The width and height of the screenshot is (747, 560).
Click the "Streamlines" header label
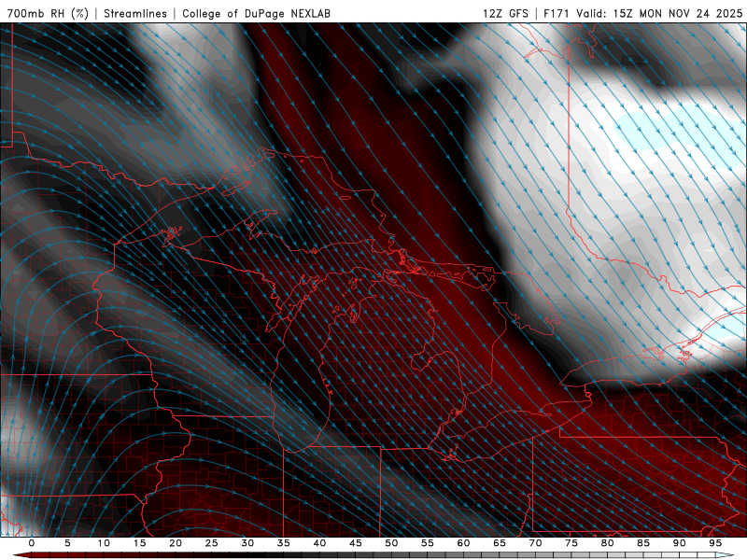point(135,13)
